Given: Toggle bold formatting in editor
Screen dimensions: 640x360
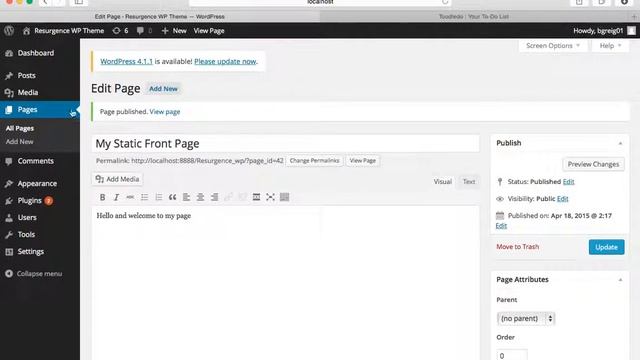Looking at the screenshot, I should click(x=102, y=198).
